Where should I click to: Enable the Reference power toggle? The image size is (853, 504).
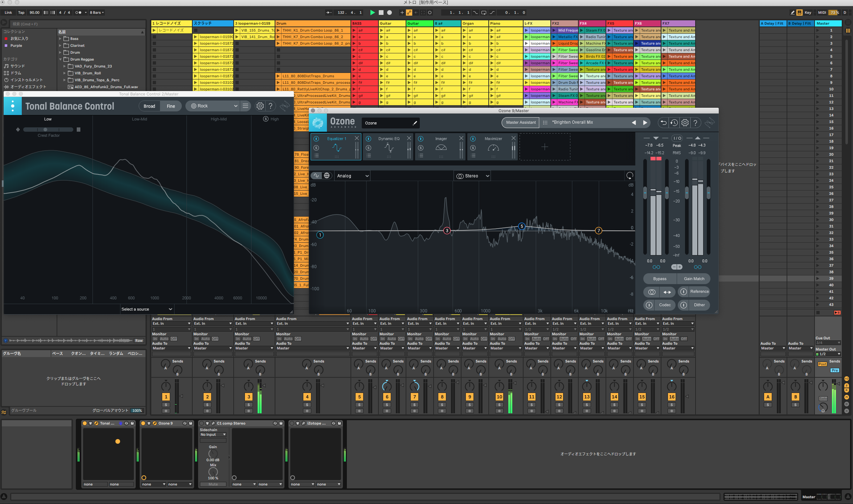(683, 292)
